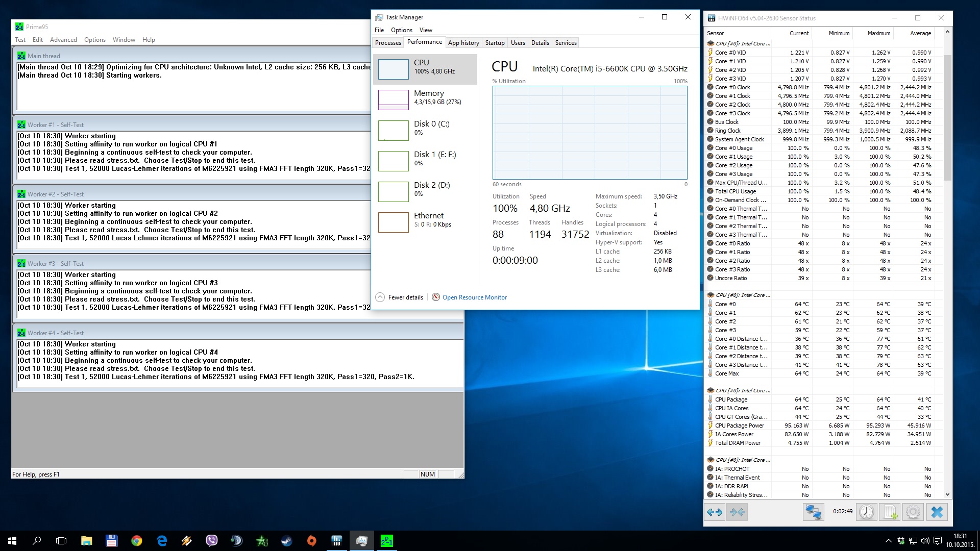Click HWiNFO expand columns arrows button
Screen dimensions: 980x551
click(x=715, y=512)
